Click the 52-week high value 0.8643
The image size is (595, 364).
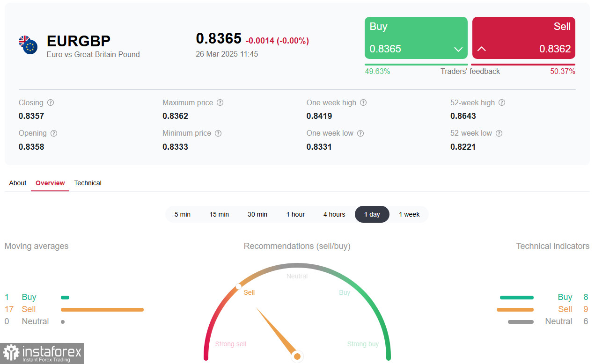click(x=463, y=116)
